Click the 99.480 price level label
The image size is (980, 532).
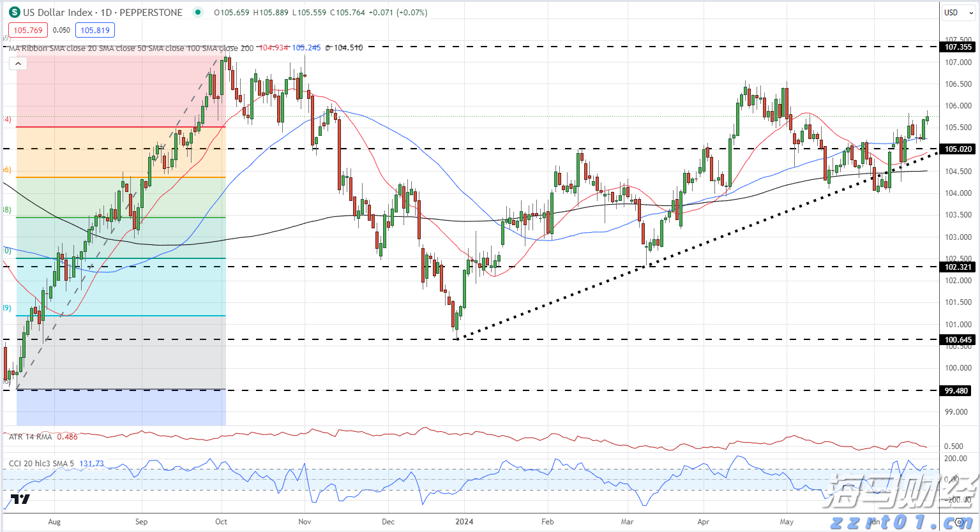(x=958, y=391)
